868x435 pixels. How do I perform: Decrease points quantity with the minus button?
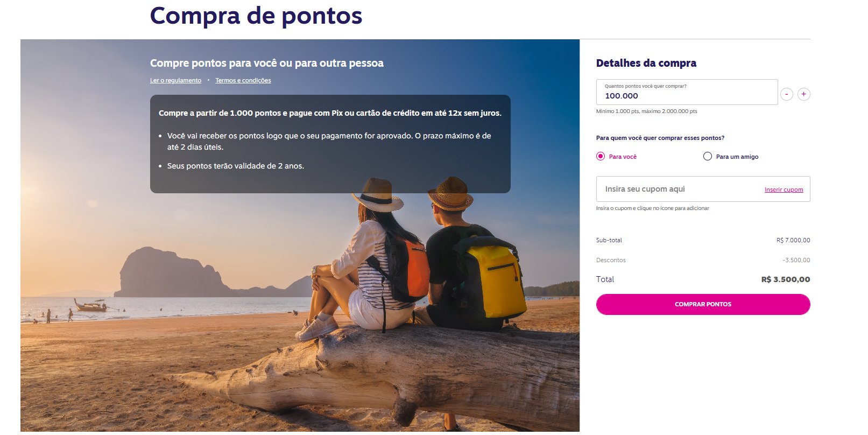click(x=787, y=94)
